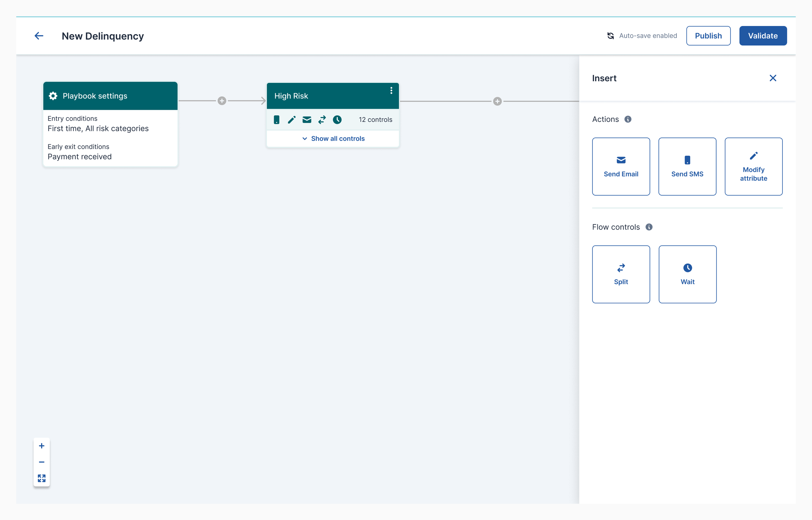Click the SMS phone icon in High Risk node

[x=276, y=120]
